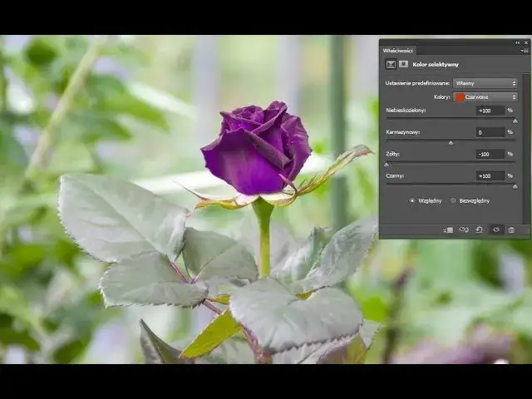
Task: Click the Czarny percentage input field
Action: pyautogui.click(x=490, y=175)
